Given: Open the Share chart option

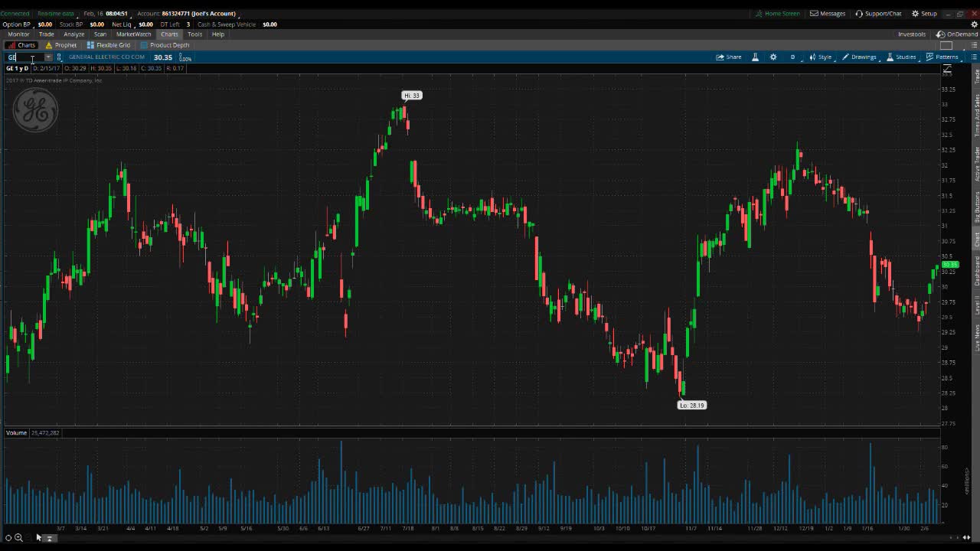Looking at the screenshot, I should pos(729,57).
